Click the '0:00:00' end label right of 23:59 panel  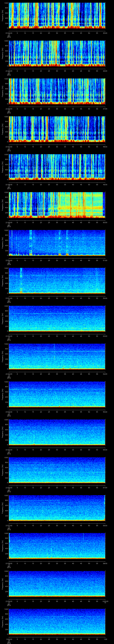105,601
